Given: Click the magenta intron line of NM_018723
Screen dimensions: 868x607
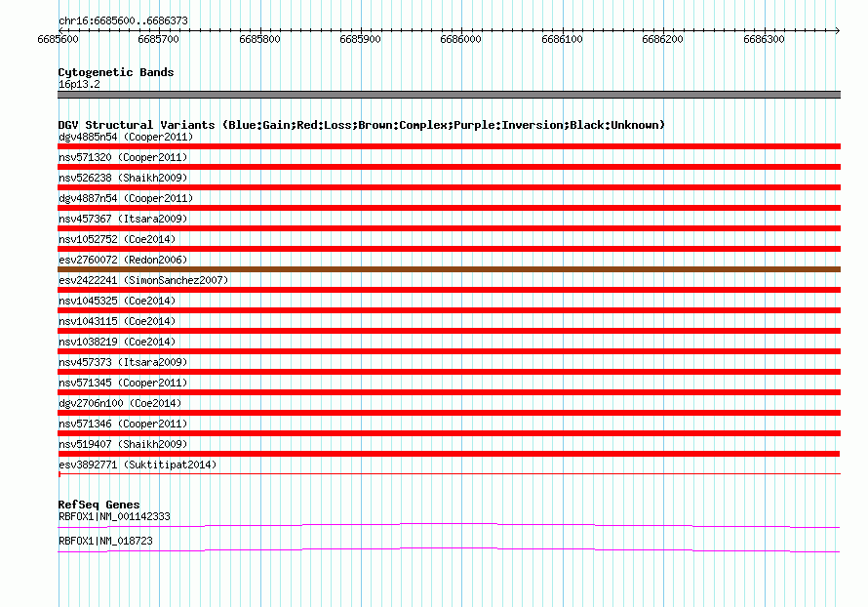Looking at the screenshot, I should pyautogui.click(x=449, y=549).
